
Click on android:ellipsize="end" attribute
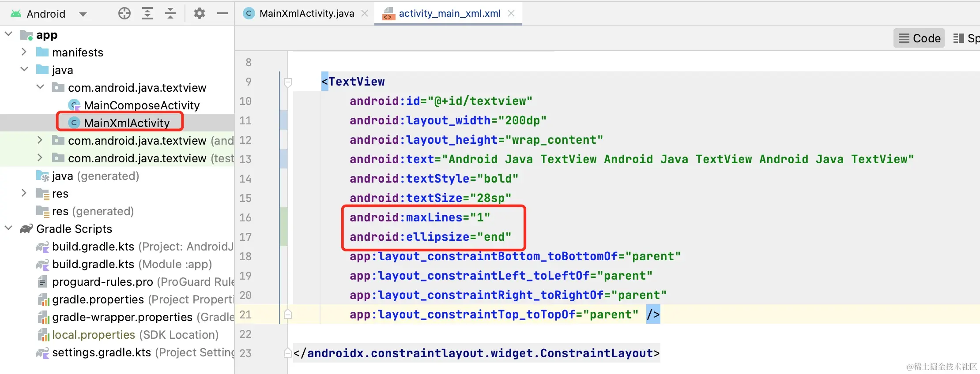430,237
